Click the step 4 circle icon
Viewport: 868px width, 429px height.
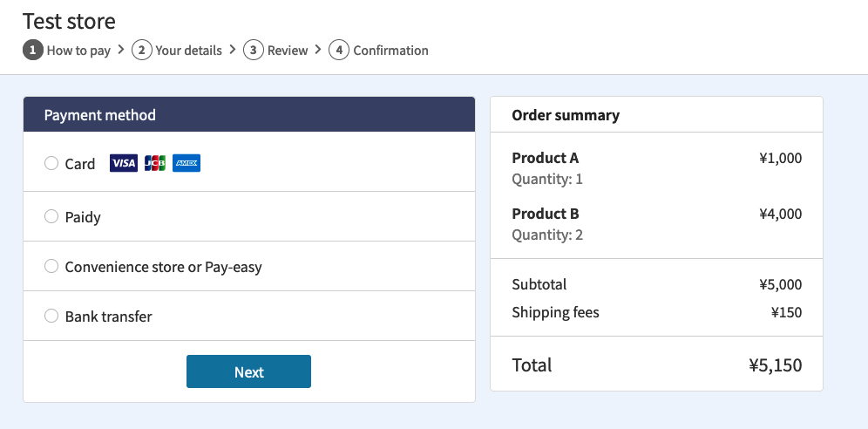click(339, 50)
